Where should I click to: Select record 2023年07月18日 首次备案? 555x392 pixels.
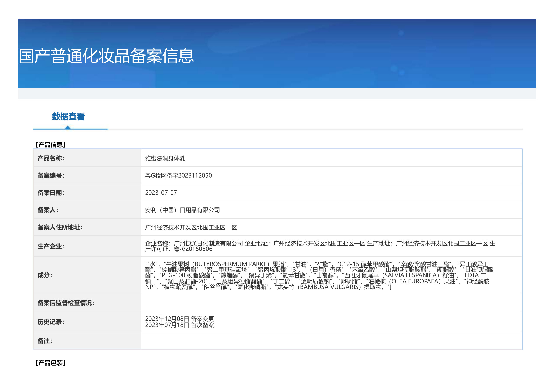tap(179, 325)
